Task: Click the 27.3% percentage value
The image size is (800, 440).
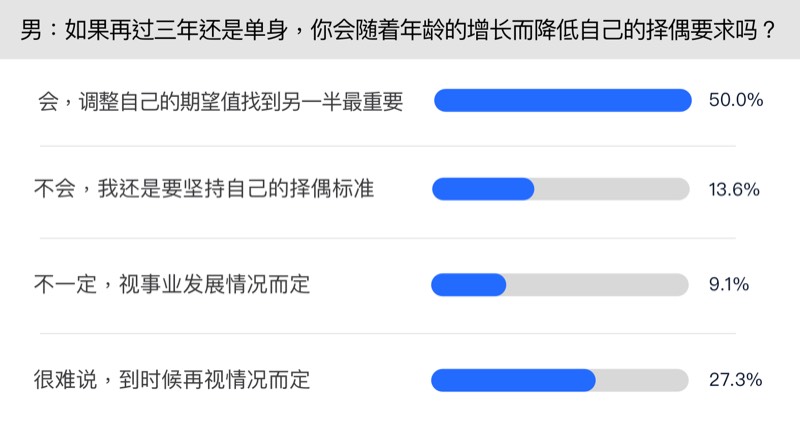Action: 736,380
